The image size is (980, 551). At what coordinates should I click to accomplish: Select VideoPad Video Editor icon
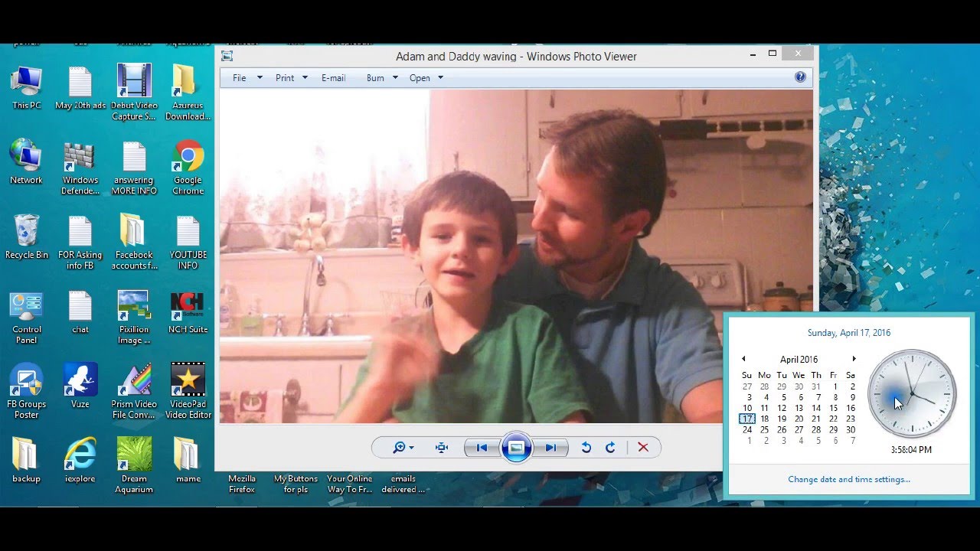coord(188,391)
